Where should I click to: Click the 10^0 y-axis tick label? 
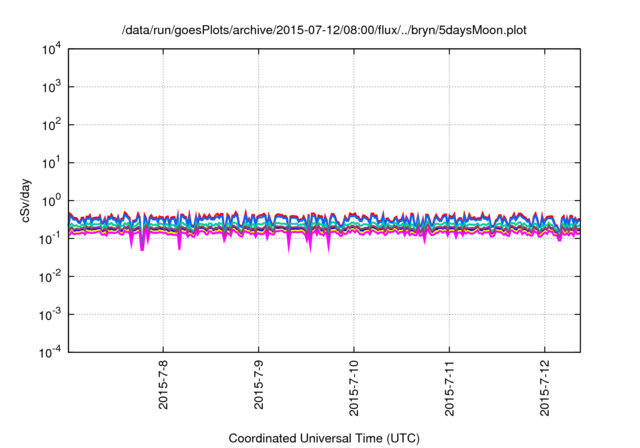(51, 201)
